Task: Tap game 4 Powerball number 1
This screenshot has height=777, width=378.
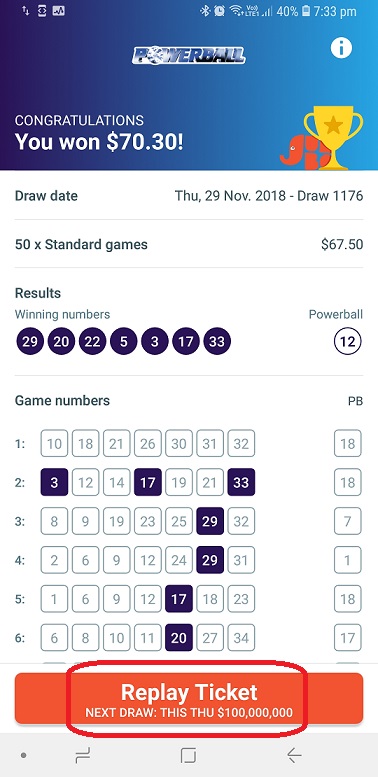Action: pos(347,560)
